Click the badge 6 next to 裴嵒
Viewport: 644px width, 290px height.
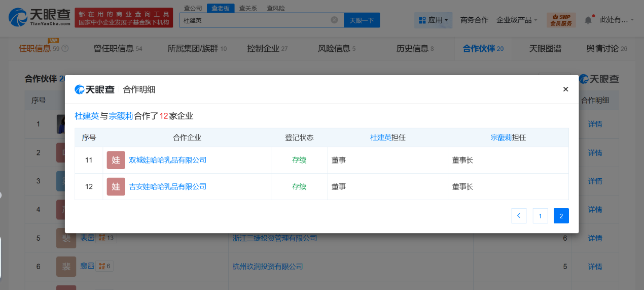pyautogui.click(x=104, y=266)
